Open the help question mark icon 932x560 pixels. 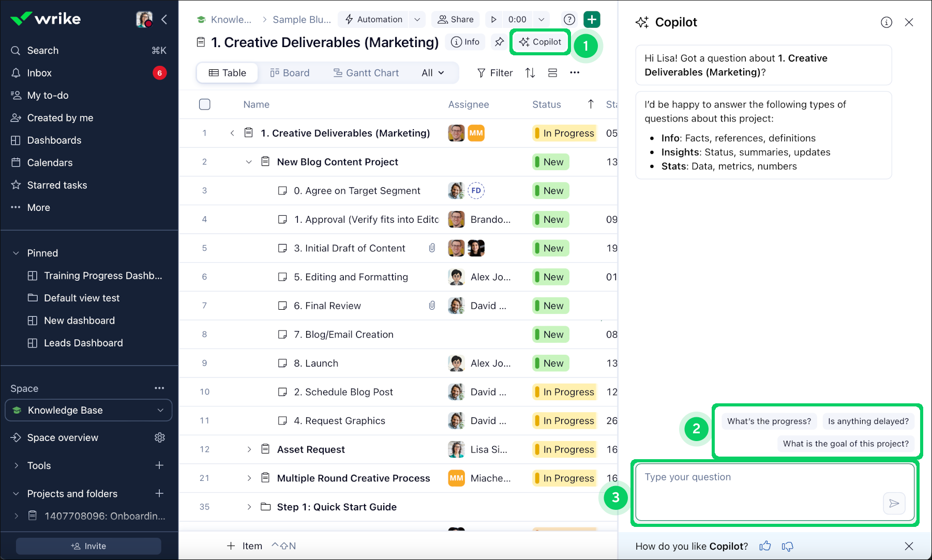click(x=569, y=19)
